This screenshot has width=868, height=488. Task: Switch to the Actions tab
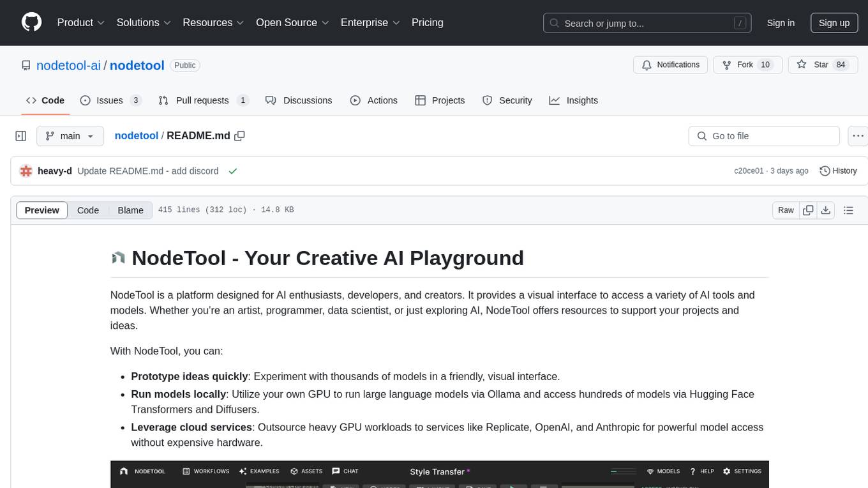pos(374,100)
